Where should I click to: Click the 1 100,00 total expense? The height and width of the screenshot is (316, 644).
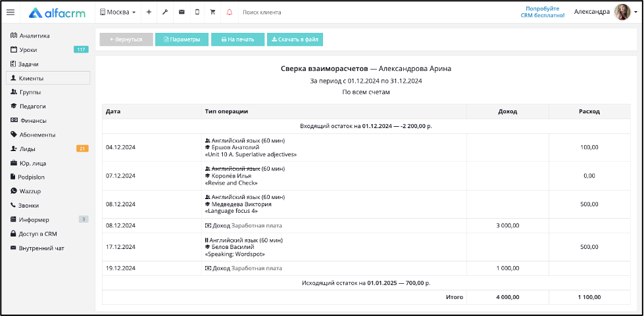pos(589,297)
